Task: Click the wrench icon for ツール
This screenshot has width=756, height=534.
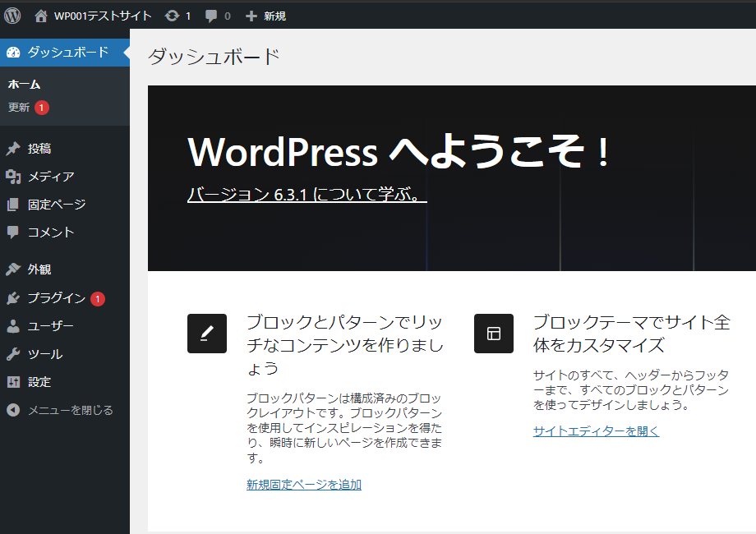Action: click(13, 354)
